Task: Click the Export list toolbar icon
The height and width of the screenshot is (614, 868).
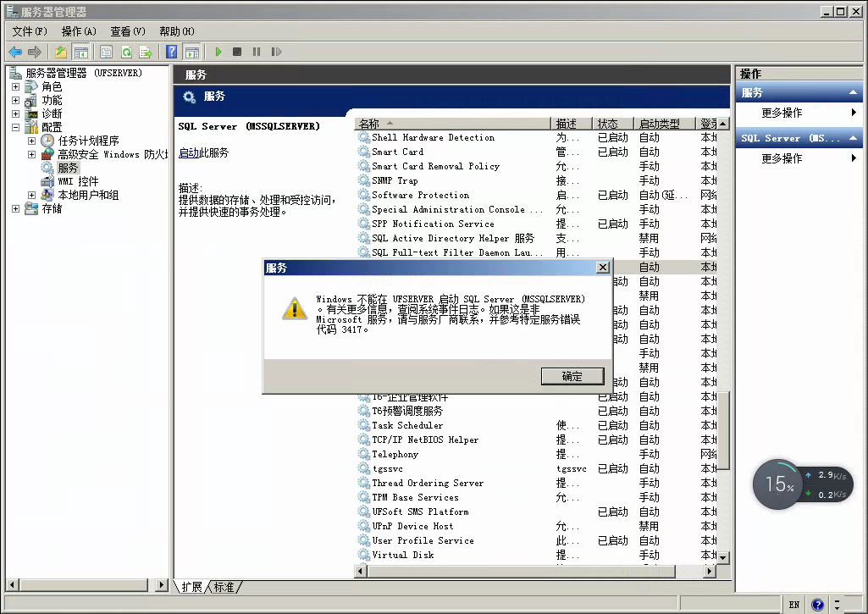Action: click(x=147, y=52)
